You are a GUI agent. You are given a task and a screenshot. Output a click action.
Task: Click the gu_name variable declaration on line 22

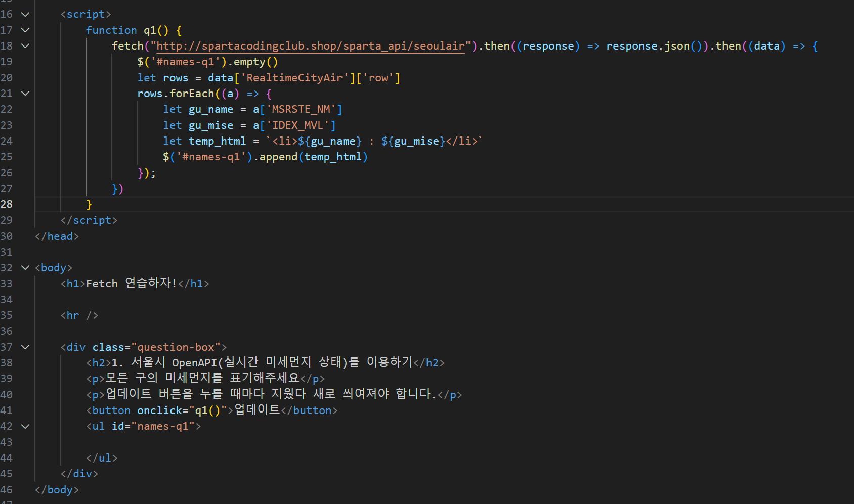(x=211, y=109)
